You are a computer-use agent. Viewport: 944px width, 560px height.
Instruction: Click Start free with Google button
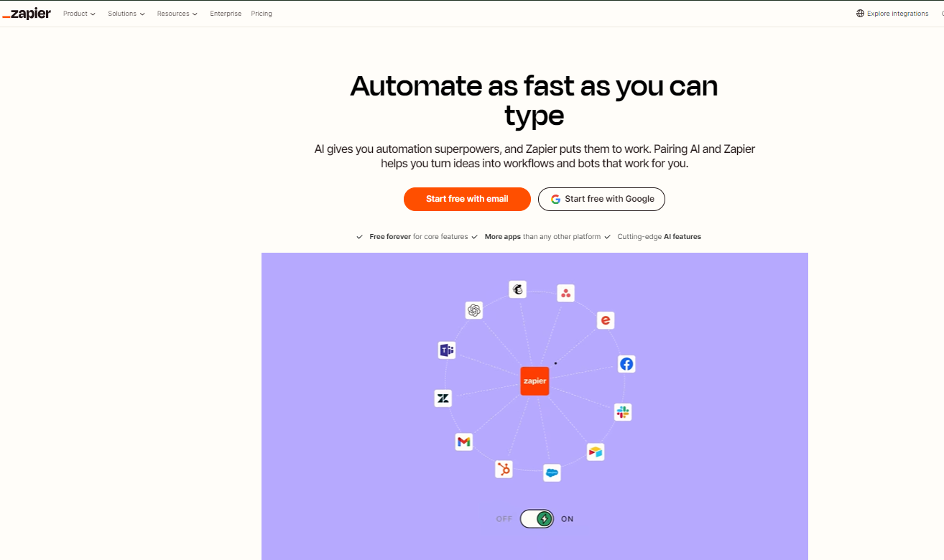(601, 199)
